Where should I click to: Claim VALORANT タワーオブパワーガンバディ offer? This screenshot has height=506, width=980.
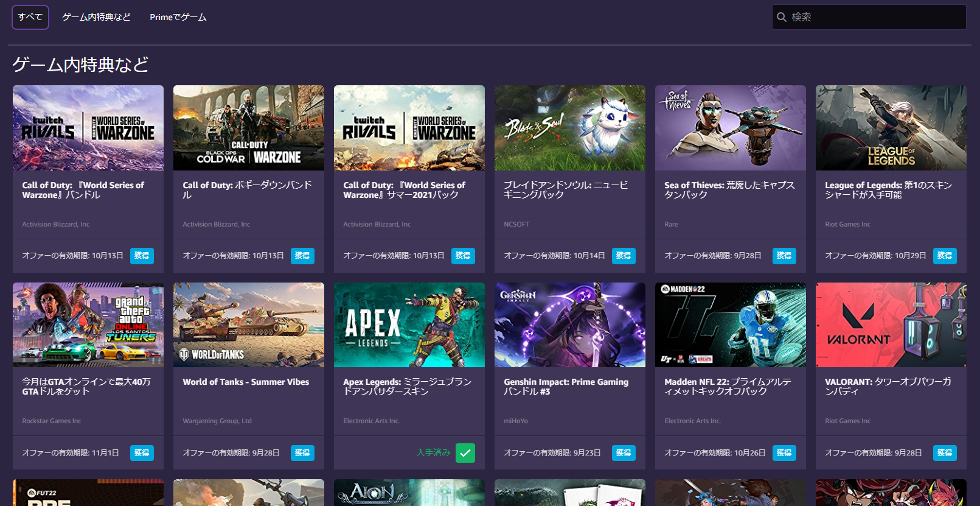tap(945, 453)
